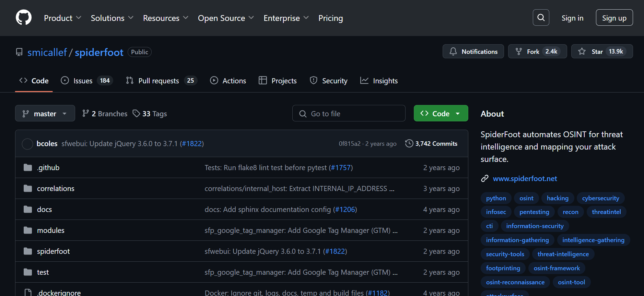Open the correlations folder name
The width and height of the screenshot is (644, 296).
click(x=56, y=189)
